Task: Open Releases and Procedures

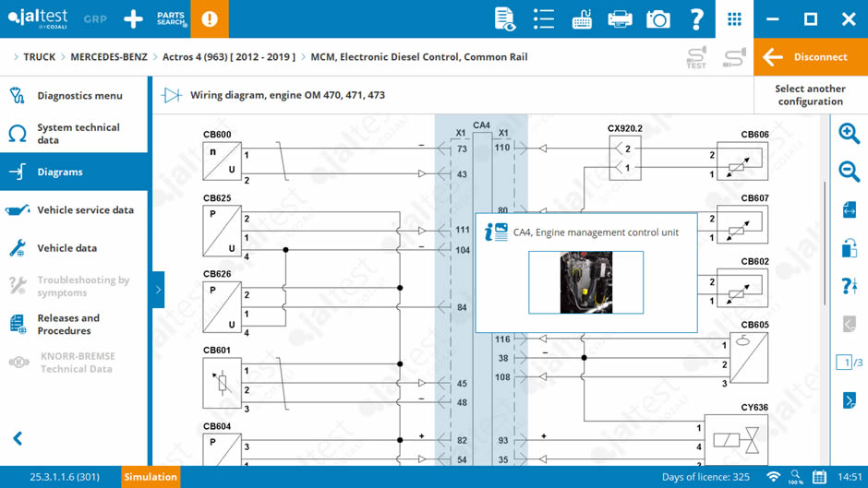Action: [x=74, y=324]
